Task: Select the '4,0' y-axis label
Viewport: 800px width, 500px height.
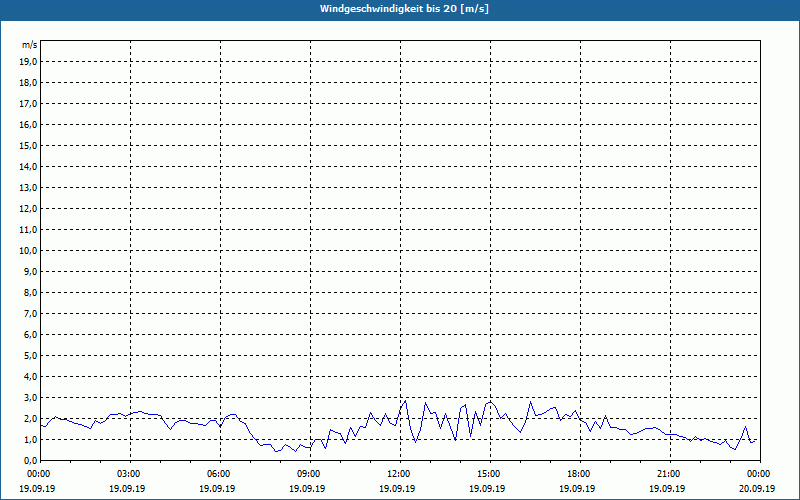Action: pos(30,377)
